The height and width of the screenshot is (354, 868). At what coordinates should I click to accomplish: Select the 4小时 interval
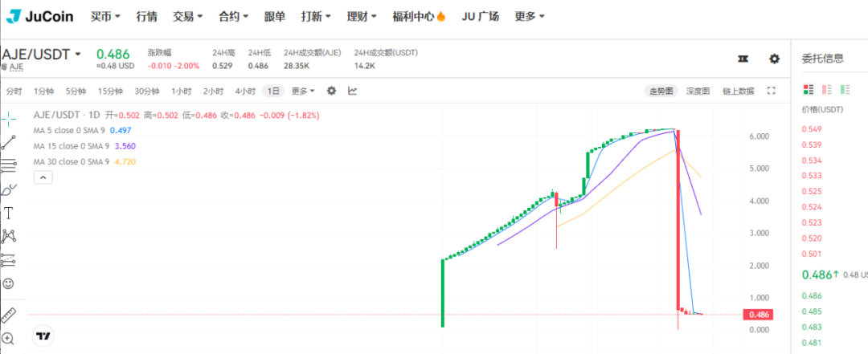[x=245, y=91]
